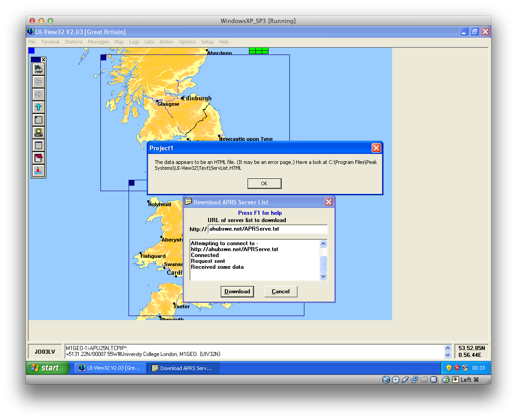Click the Glasgow label on map
This screenshot has width=517, height=420.
pyautogui.click(x=168, y=104)
